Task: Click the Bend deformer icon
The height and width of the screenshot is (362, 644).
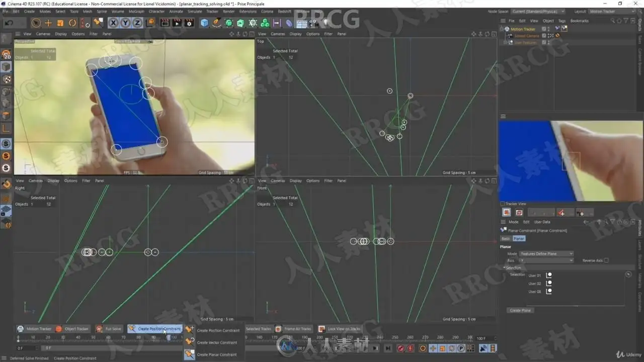Action: 289,23
